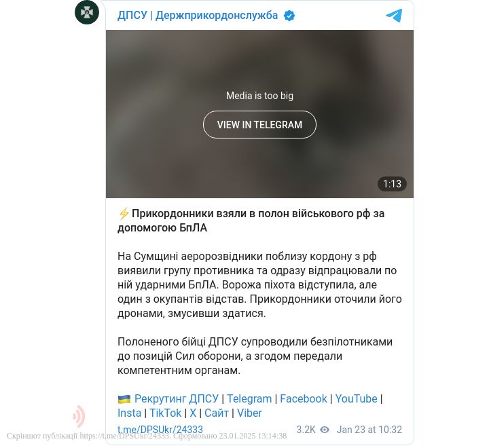Click the blurred video preview thumbnail

pyautogui.click(x=259, y=114)
